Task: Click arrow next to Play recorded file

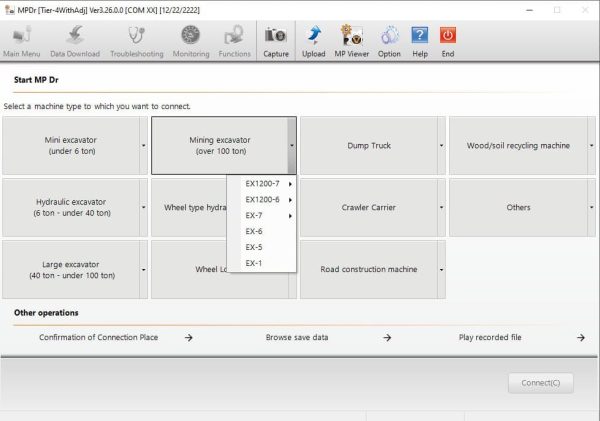Action: coord(581,338)
